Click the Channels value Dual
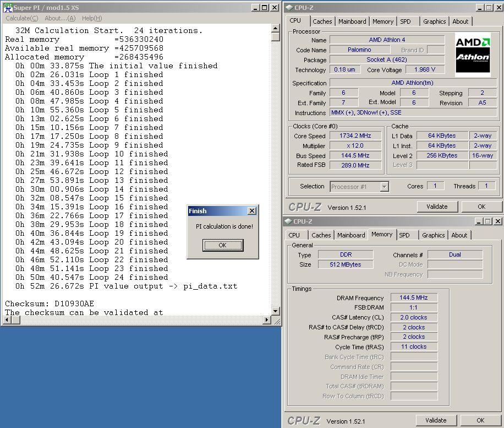This screenshot has width=504, height=428. [x=455, y=254]
